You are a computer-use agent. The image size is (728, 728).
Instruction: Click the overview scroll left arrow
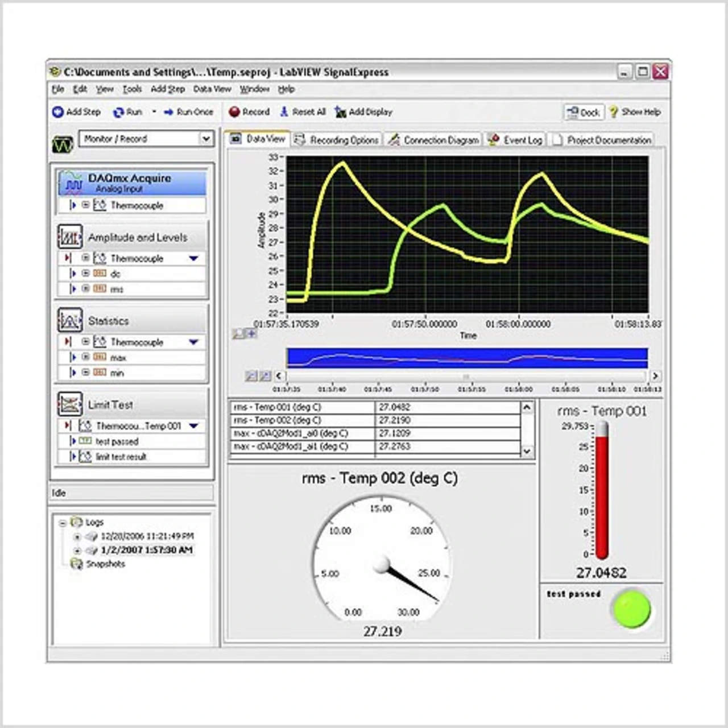(279, 376)
